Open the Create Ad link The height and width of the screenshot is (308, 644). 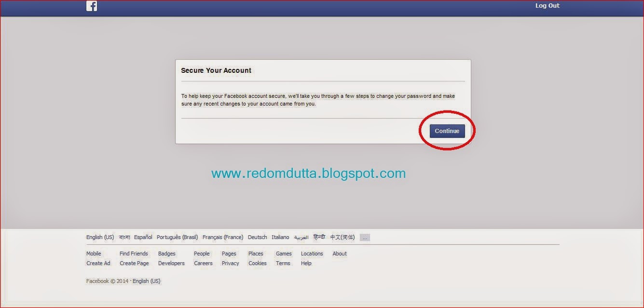[98, 263]
